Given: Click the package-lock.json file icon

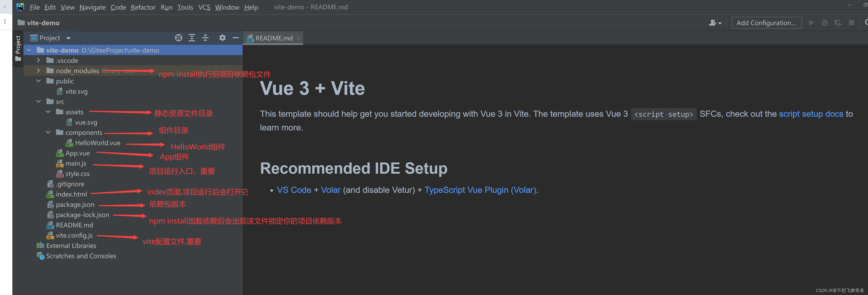Looking at the screenshot, I should 50,215.
